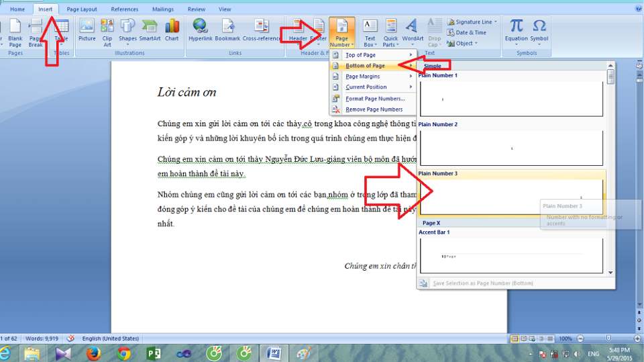The width and height of the screenshot is (644, 362).
Task: Expand the Page Margins submenu
Action: pyautogui.click(x=373, y=76)
